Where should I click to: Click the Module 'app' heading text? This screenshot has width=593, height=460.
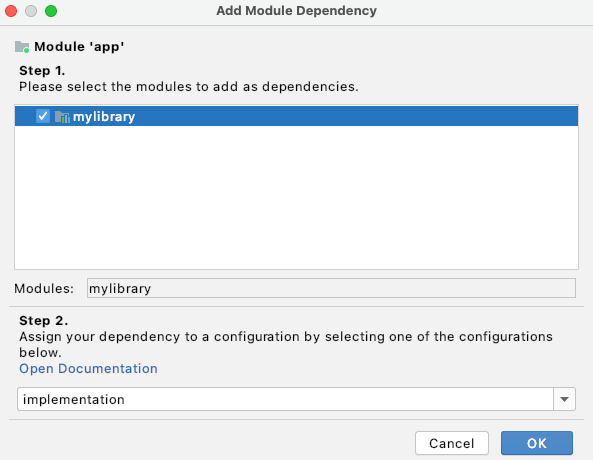click(x=79, y=47)
